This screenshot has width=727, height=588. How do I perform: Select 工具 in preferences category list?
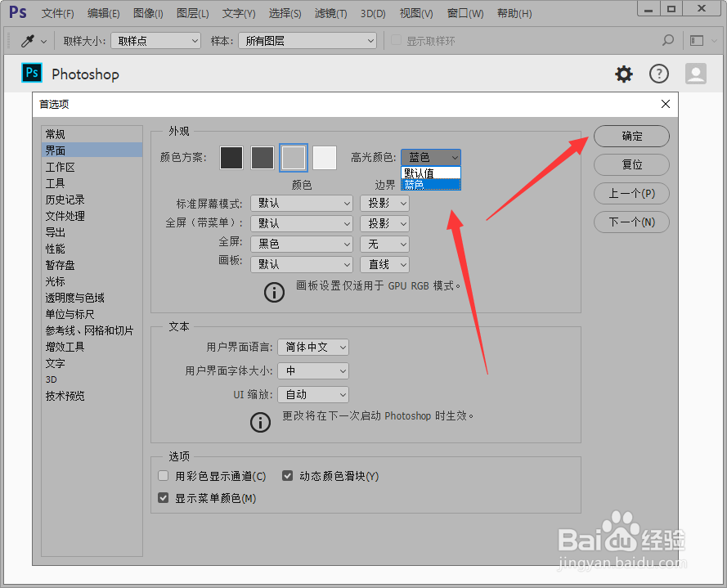[x=92, y=183]
